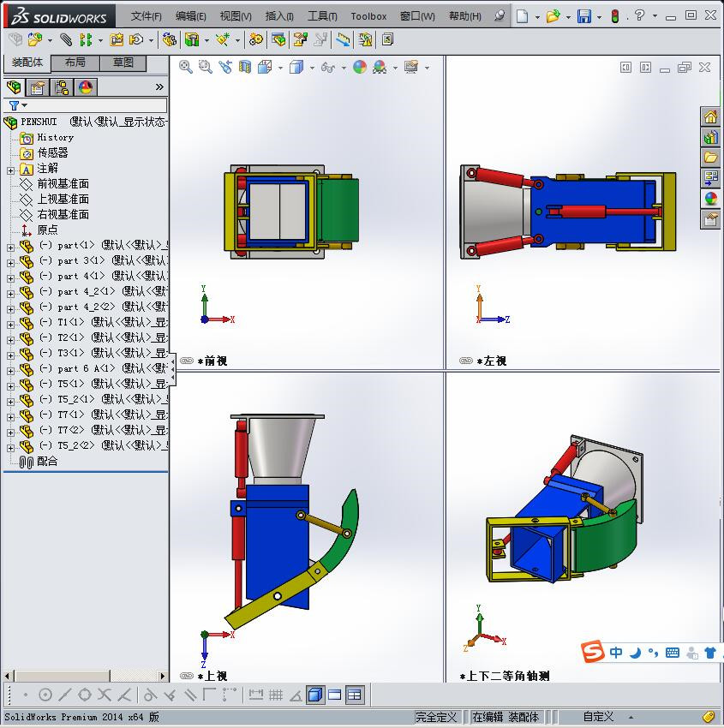The width and height of the screenshot is (724, 728).
Task: Open the Design Library task pane icon
Action: 710,137
